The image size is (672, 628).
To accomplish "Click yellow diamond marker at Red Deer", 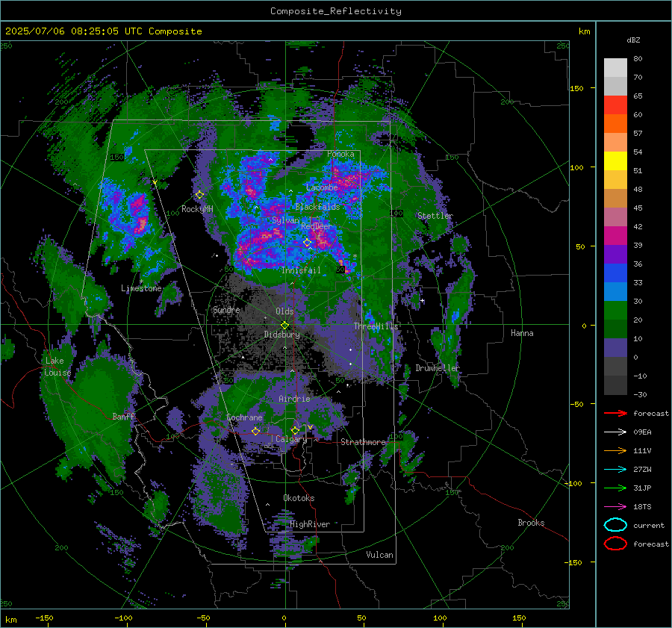I will point(308,243).
